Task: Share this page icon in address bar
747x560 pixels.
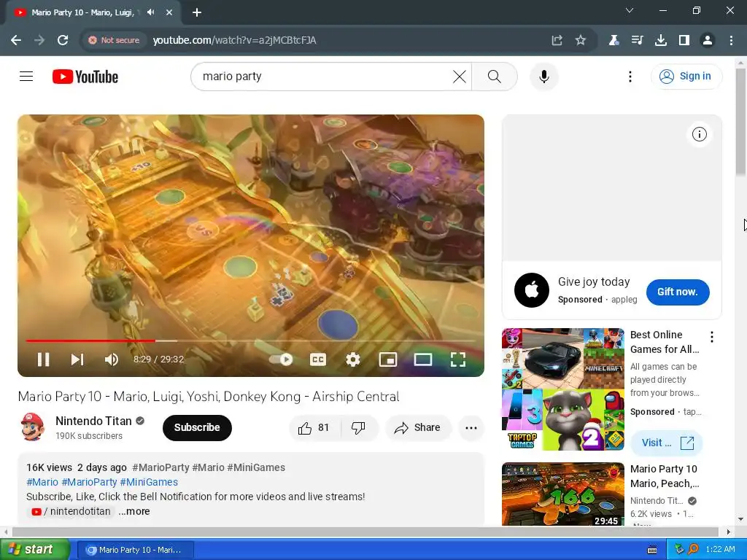Action: tap(557, 40)
